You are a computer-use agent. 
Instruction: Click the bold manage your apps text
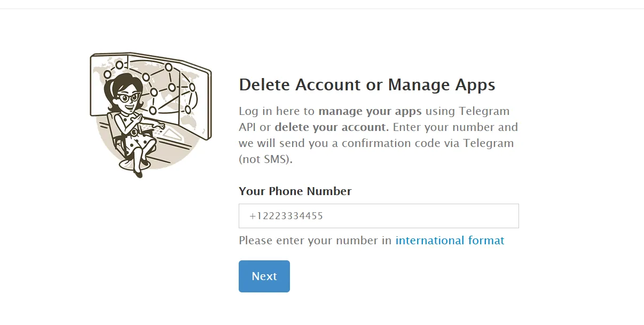coord(370,112)
